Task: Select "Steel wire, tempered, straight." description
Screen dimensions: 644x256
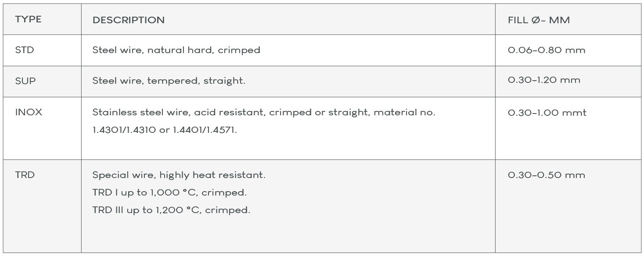Action: 169,81
